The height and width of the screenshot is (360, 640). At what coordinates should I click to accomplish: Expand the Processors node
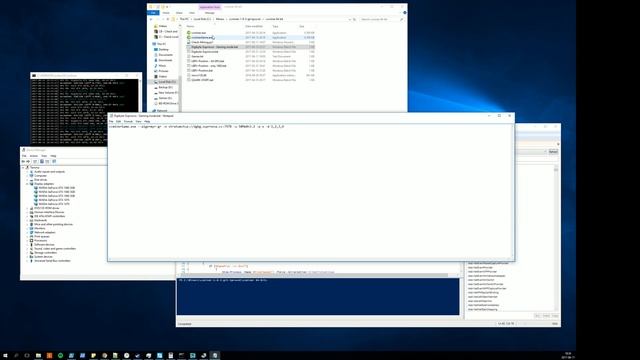tap(27, 240)
